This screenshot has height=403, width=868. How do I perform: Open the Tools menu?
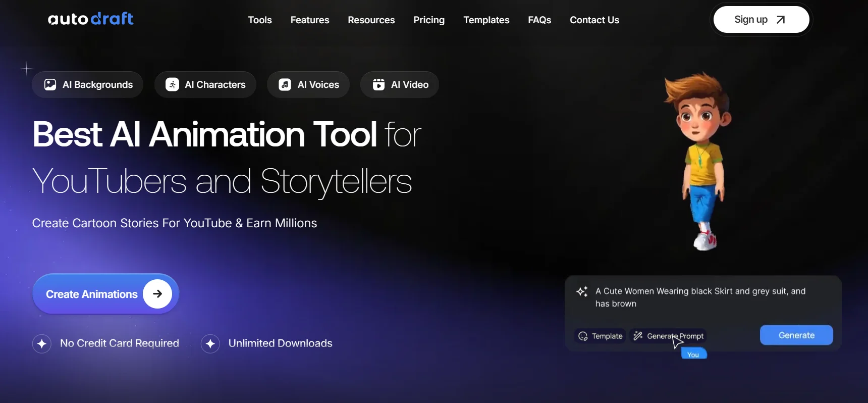tap(260, 20)
